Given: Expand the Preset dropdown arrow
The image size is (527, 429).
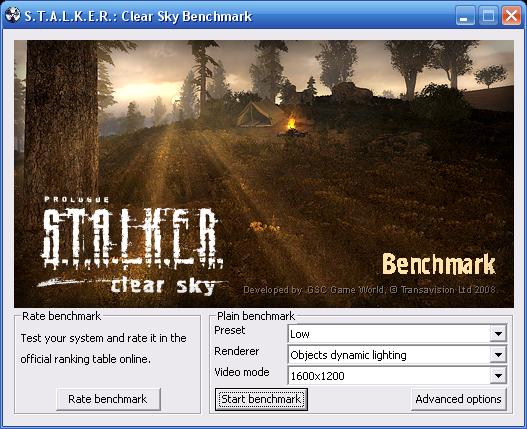Looking at the screenshot, I should click(x=498, y=334).
